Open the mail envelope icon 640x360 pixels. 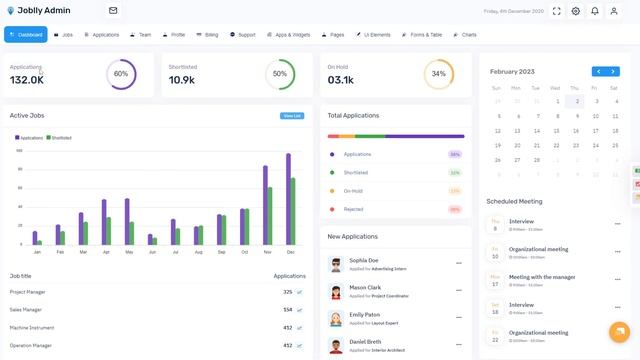coord(113,11)
